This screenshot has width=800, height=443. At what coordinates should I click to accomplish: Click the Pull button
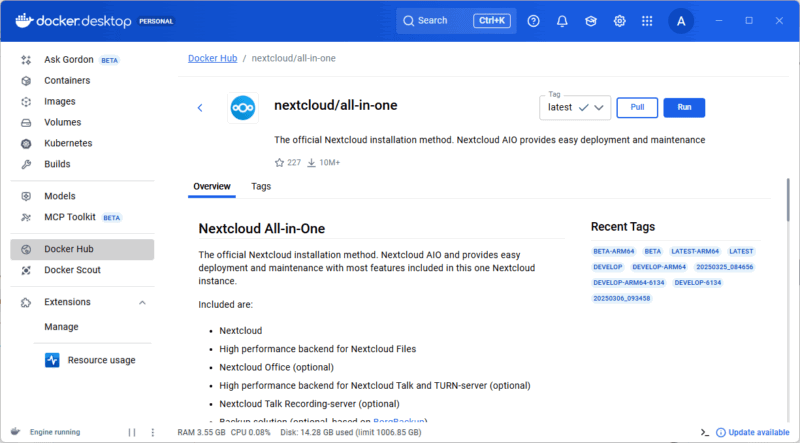[637, 108]
